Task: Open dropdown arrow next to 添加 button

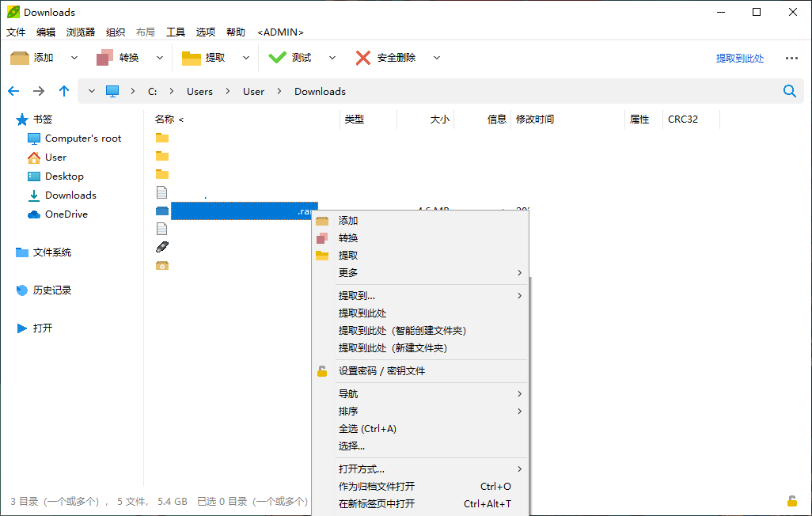Action: coord(74,58)
